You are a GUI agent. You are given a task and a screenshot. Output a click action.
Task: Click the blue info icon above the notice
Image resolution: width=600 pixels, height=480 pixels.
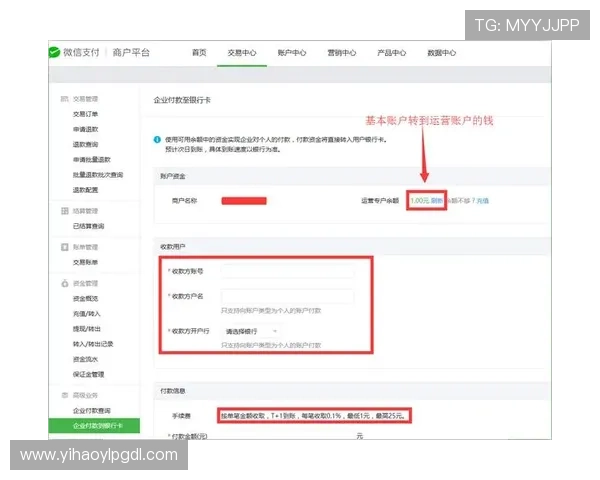click(x=157, y=140)
